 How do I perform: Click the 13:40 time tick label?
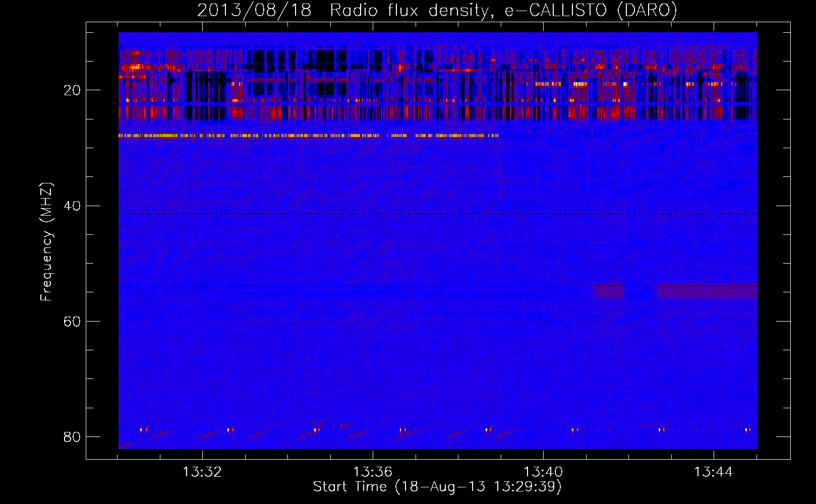pos(543,472)
